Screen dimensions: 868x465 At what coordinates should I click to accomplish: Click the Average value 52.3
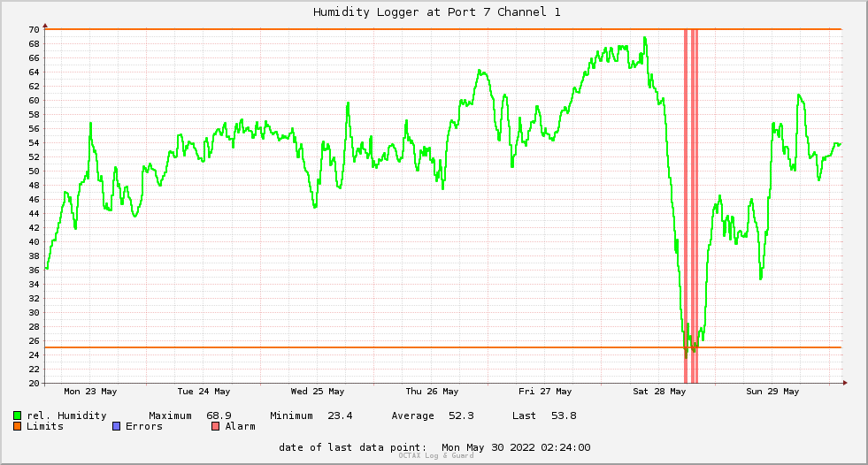pos(461,415)
